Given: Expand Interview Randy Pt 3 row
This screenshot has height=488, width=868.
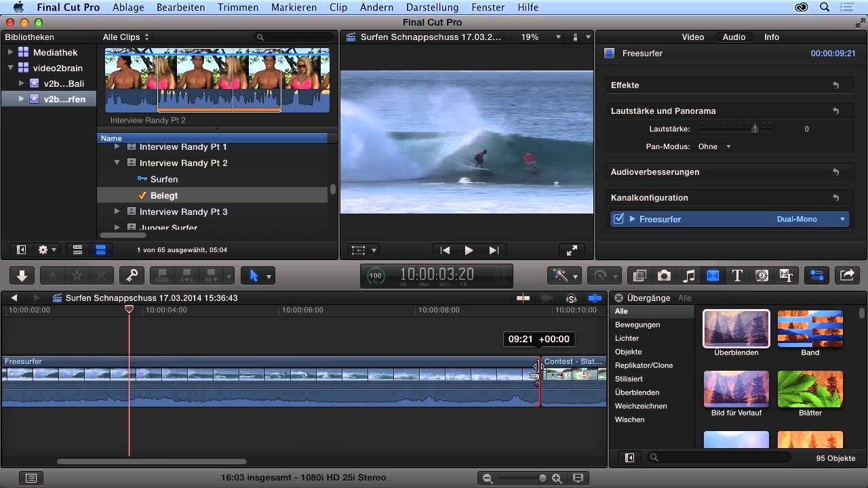Looking at the screenshot, I should coord(117,211).
